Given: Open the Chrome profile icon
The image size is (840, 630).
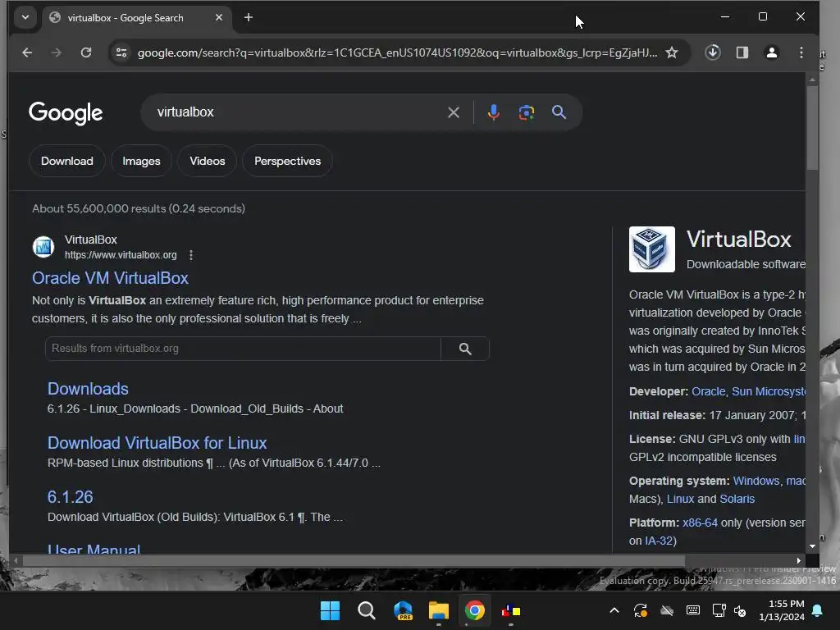Looking at the screenshot, I should pyautogui.click(x=771, y=52).
